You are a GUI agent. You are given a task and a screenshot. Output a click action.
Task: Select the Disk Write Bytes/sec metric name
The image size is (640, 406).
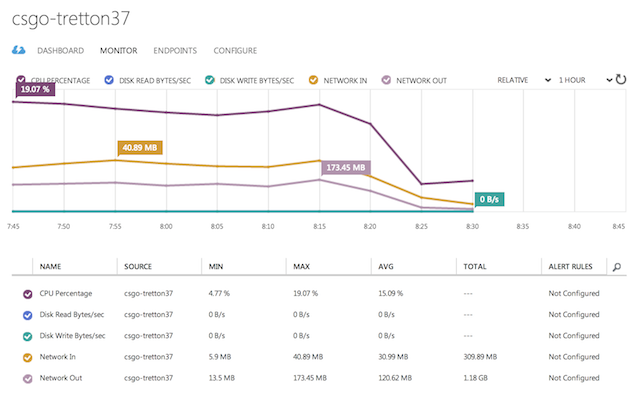click(72, 336)
